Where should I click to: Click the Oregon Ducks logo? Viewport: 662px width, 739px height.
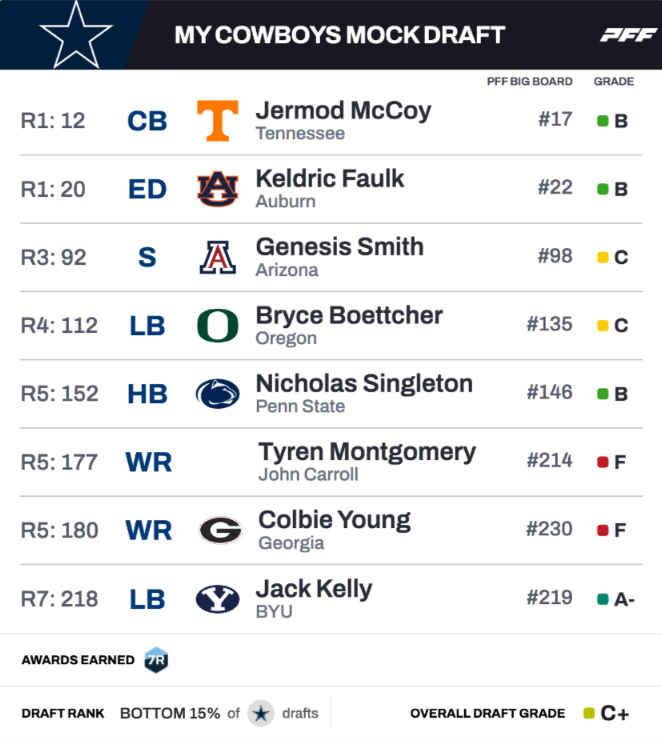217,325
